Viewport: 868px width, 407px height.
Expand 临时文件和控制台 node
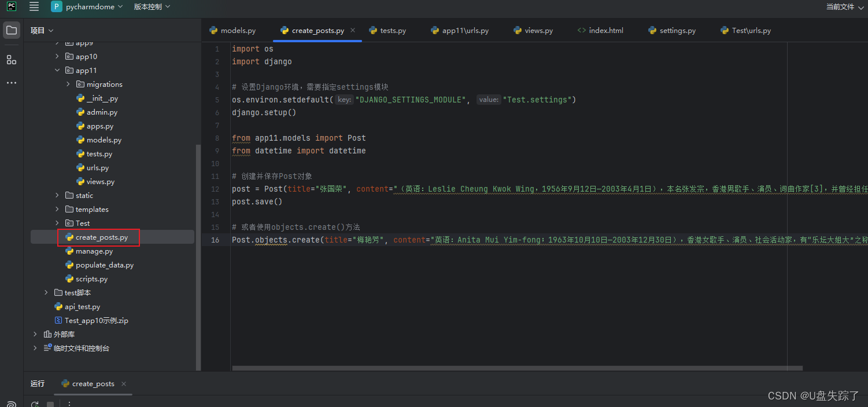pyautogui.click(x=35, y=348)
